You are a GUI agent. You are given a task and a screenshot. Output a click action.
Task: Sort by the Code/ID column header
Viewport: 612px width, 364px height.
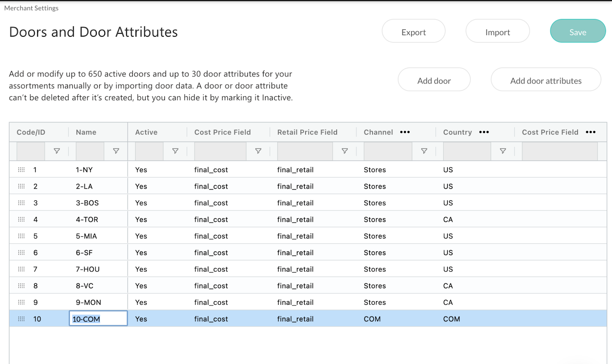(x=31, y=132)
